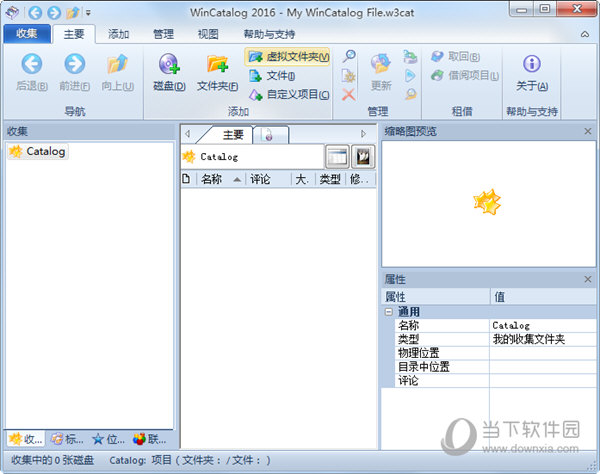Click the Update (更新) disk button

point(381,72)
